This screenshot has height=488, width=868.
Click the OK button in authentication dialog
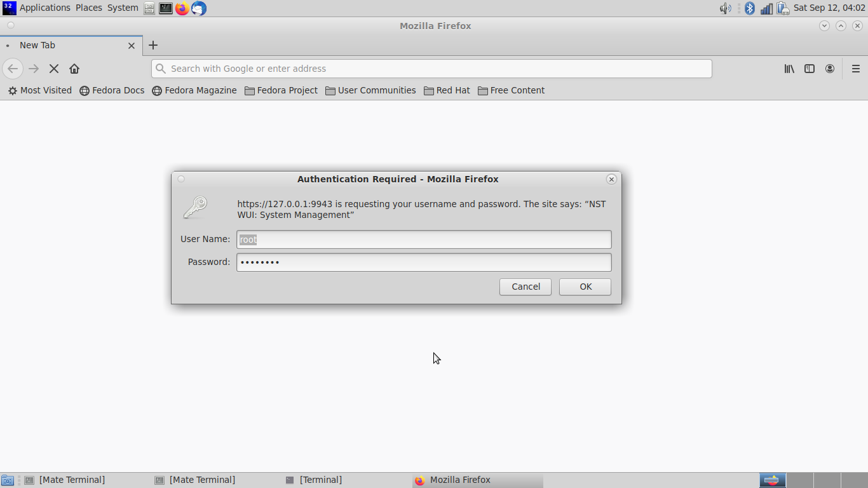(x=585, y=287)
